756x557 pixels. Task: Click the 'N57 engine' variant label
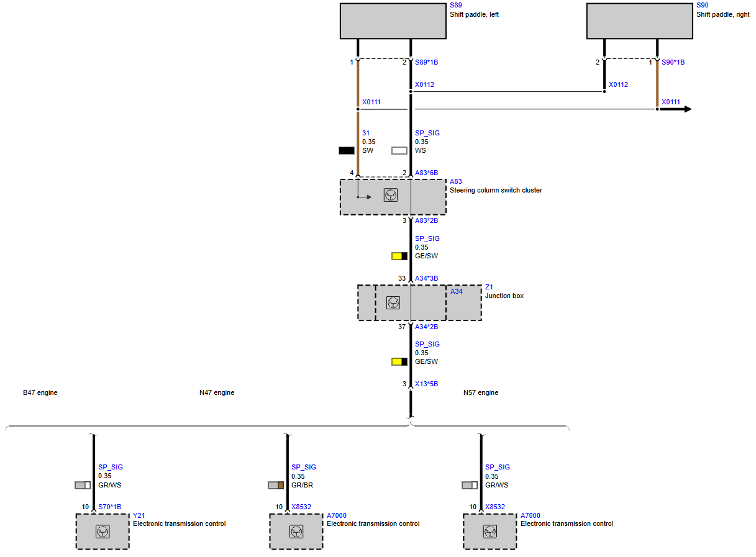[481, 392]
